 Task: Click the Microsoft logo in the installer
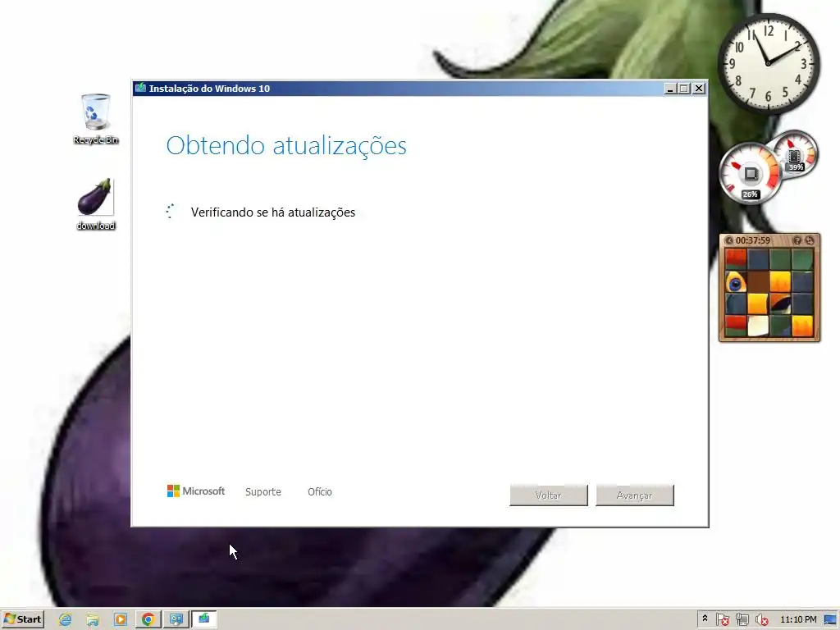tap(196, 491)
